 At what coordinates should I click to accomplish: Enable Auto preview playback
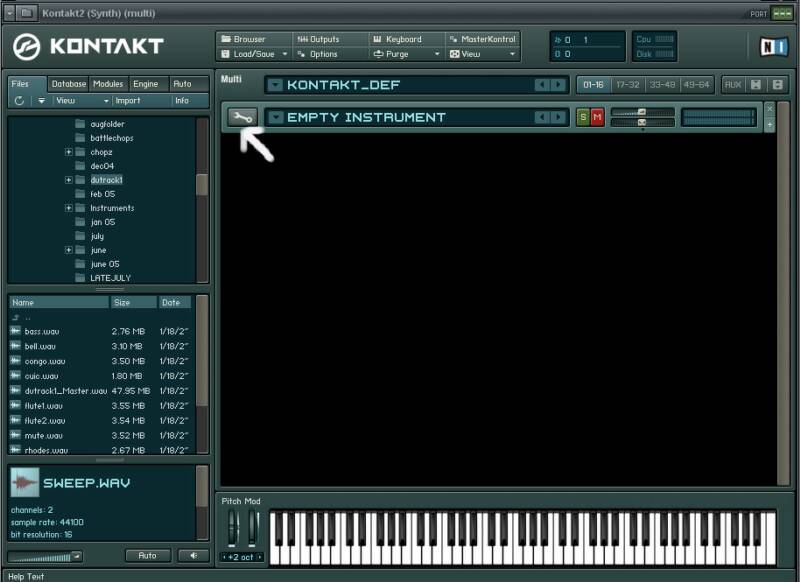tap(147, 555)
